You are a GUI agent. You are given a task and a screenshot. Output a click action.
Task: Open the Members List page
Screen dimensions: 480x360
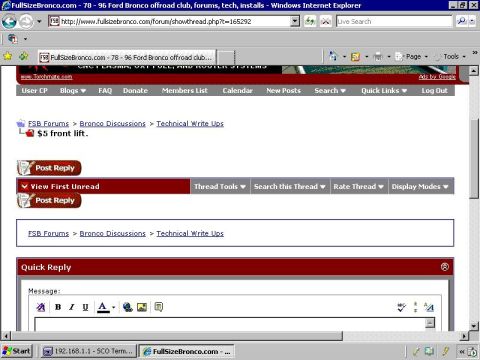185,91
